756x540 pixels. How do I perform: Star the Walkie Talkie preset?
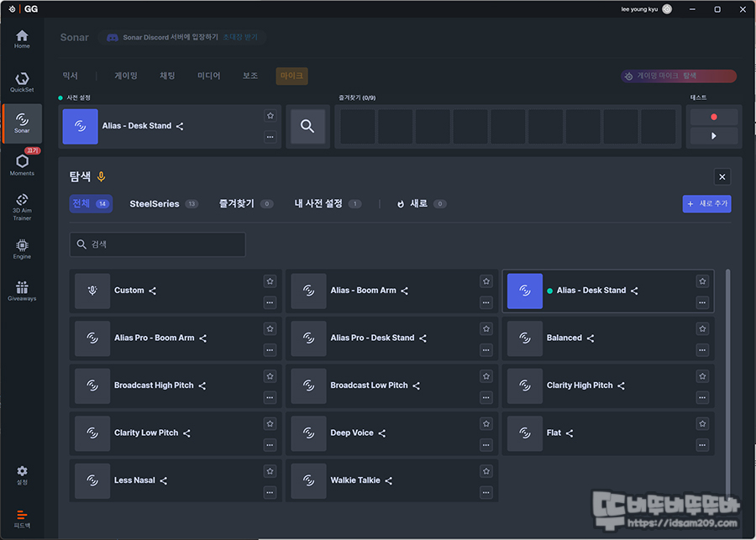pyautogui.click(x=486, y=471)
